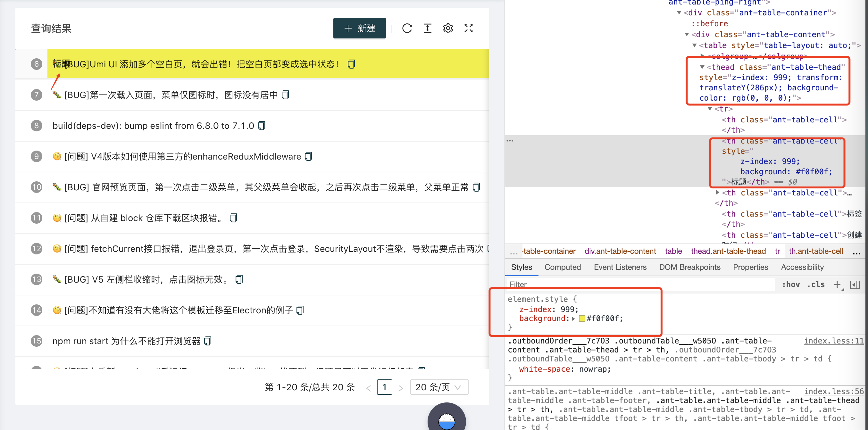This screenshot has width=868, height=430.
Task: Toggle the :hov pseudo-class state button
Action: [x=791, y=285]
